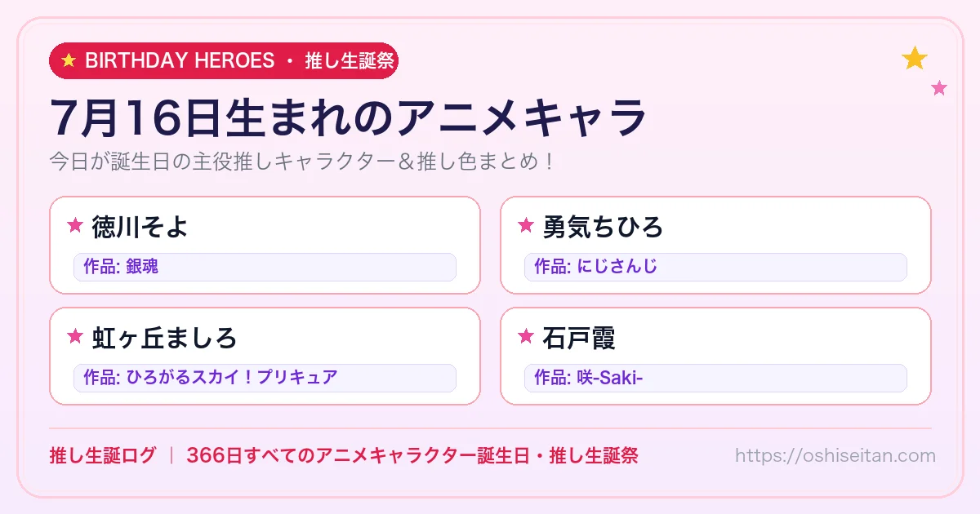Image resolution: width=980 pixels, height=514 pixels.
Task: Click the pink star beside 徳川そよ
Action: tap(75, 225)
